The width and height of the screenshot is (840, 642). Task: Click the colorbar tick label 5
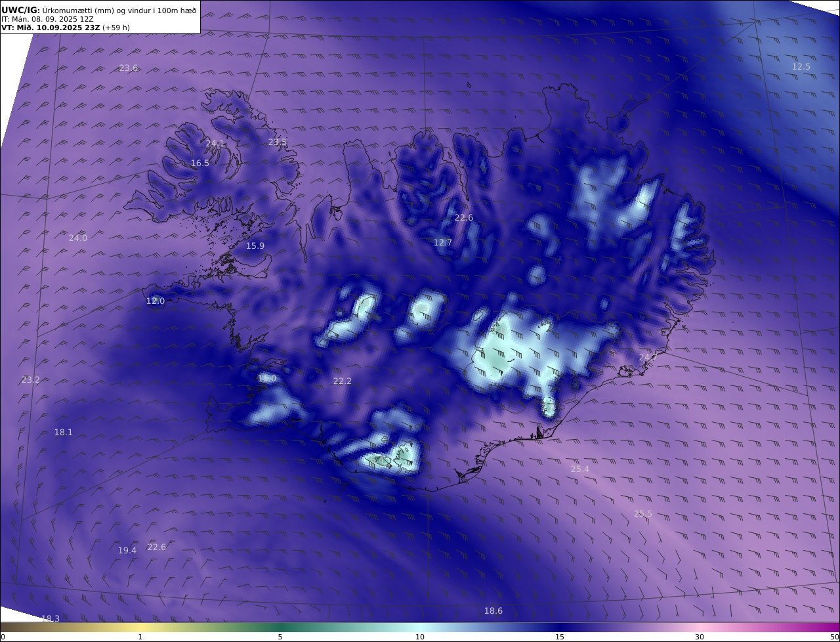coord(280,637)
